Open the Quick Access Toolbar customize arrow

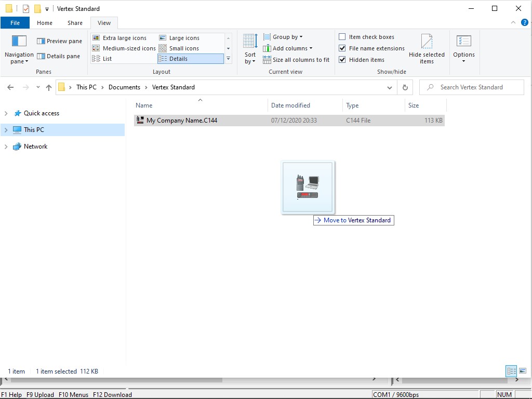[47, 9]
